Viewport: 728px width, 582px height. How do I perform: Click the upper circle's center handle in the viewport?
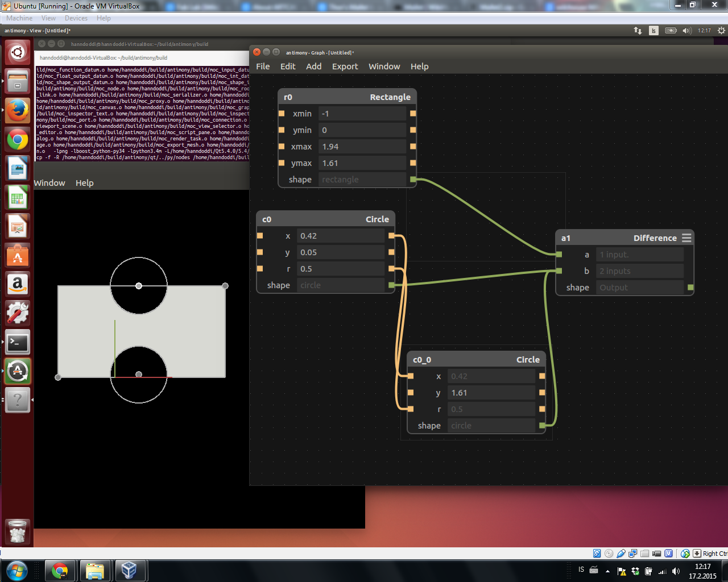pos(139,286)
